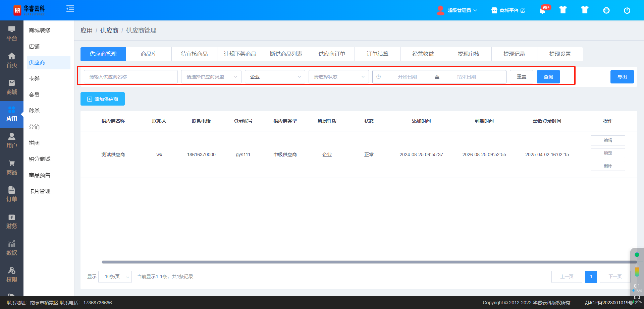644x309 pixels.
Task: Open the notification bell with 99+ badge
Action: pyautogui.click(x=542, y=10)
